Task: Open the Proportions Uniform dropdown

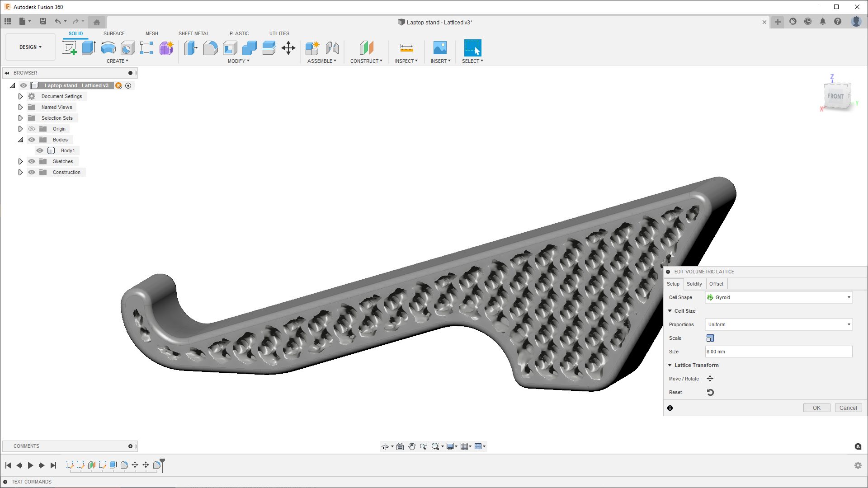Action: pyautogui.click(x=778, y=324)
